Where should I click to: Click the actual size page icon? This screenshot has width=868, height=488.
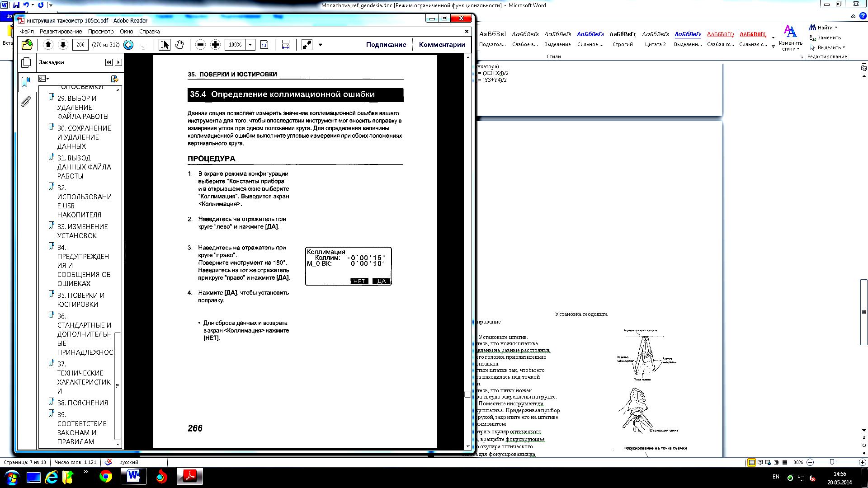(264, 44)
